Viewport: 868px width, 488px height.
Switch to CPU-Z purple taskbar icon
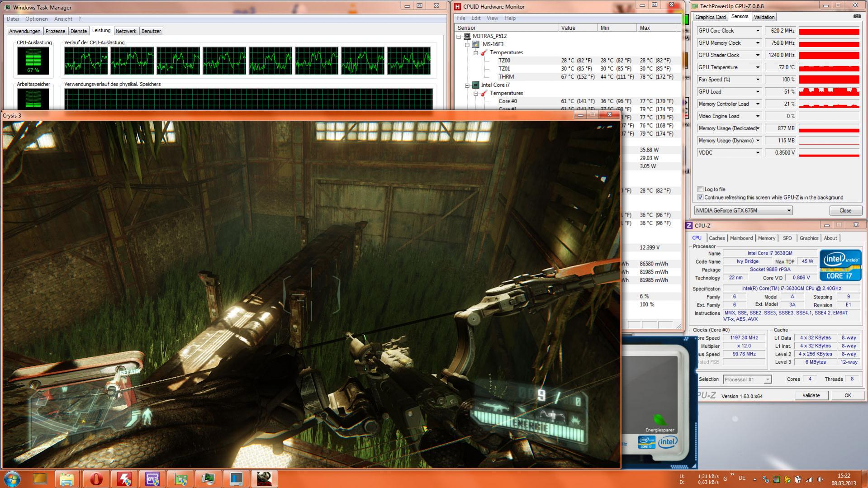pyautogui.click(x=152, y=479)
